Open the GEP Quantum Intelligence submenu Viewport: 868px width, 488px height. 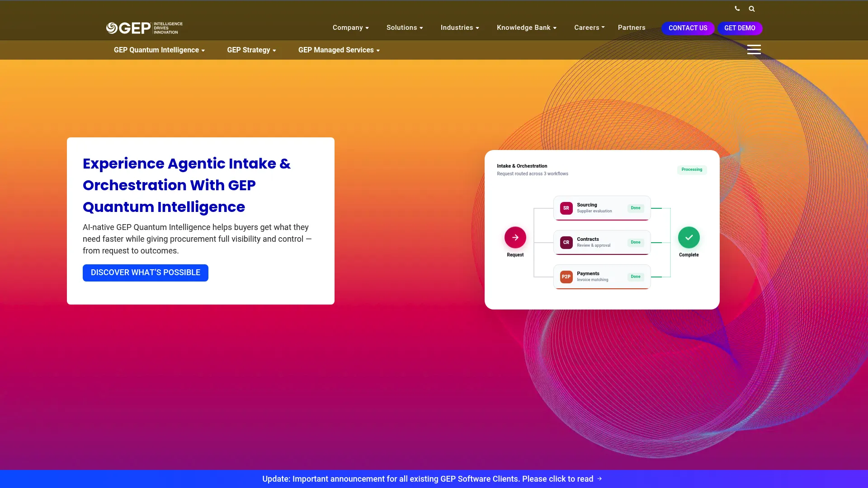coord(159,50)
